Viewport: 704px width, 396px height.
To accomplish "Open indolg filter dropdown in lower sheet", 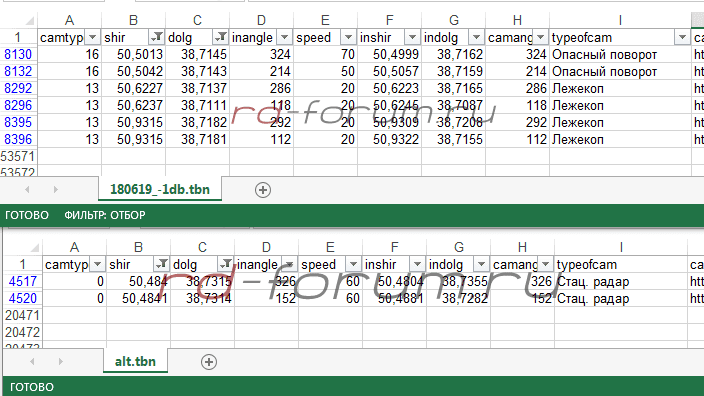I will point(481,264).
